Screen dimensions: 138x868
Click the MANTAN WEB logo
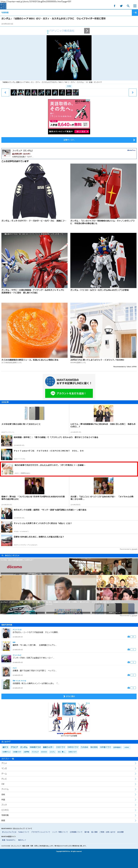coord(3,6)
